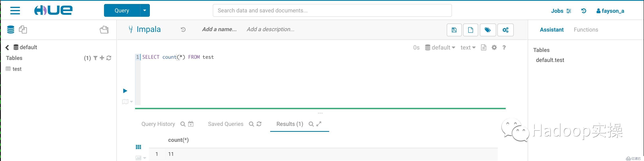The height and width of the screenshot is (161, 644).
Task: Switch to grid results view
Action: [138, 147]
